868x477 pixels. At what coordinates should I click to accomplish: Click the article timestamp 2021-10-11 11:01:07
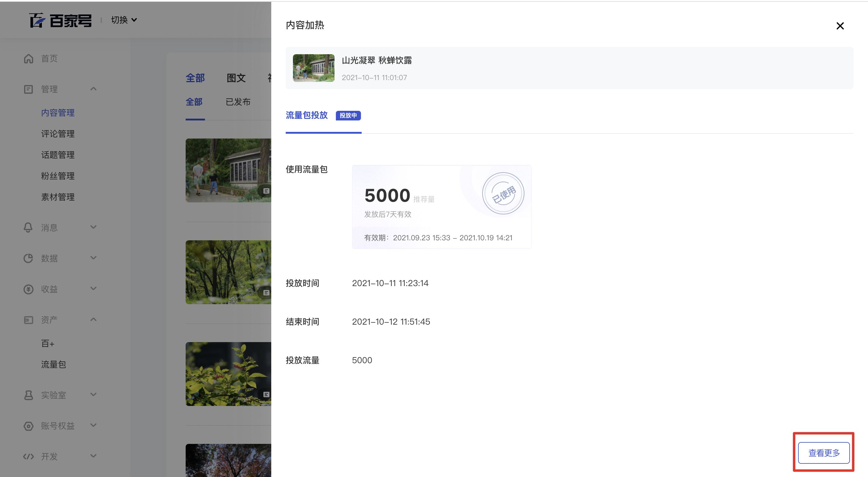(x=374, y=78)
